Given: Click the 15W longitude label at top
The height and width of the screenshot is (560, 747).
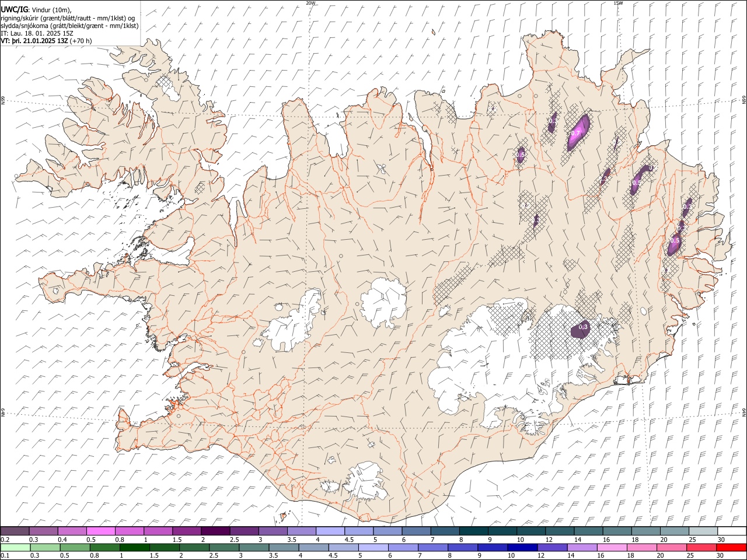Looking at the screenshot, I should [617, 2].
